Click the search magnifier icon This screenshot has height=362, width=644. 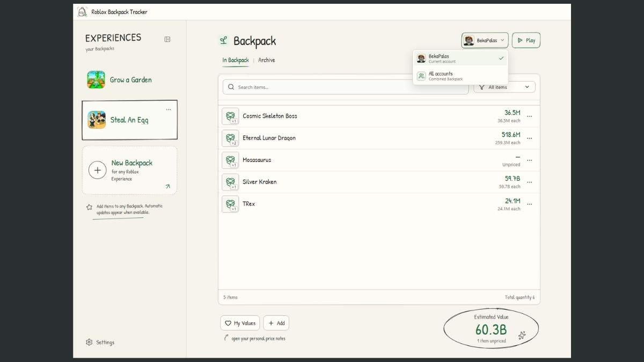click(x=231, y=87)
